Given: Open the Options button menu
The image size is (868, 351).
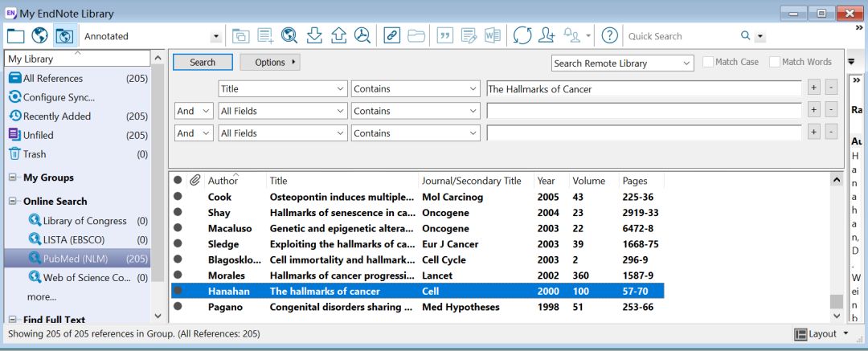Looking at the screenshot, I should point(270,62).
